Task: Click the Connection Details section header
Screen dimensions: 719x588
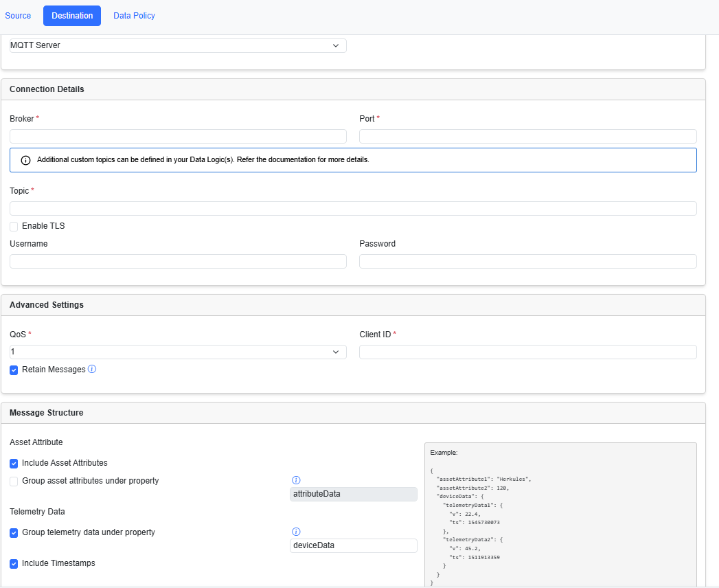Action: (353, 89)
